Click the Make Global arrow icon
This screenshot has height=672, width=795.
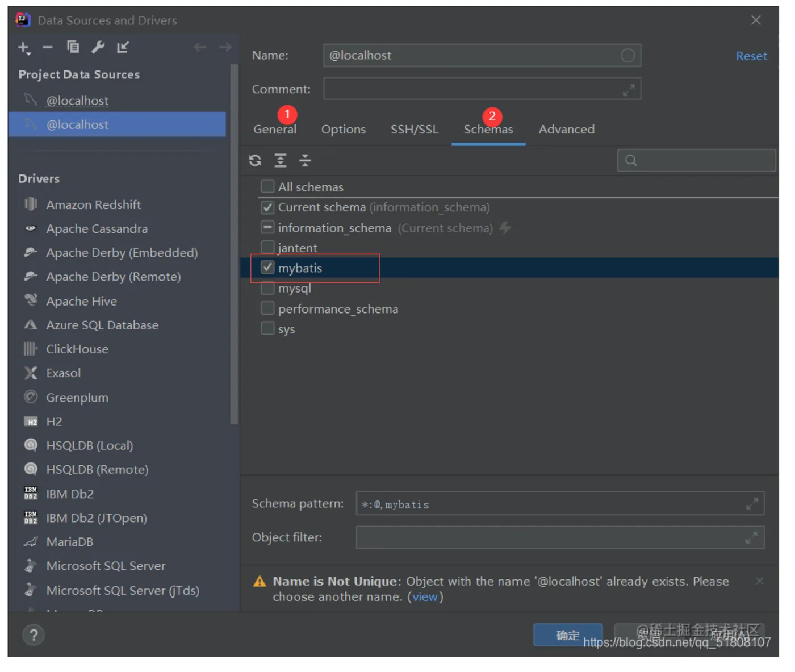point(123,47)
